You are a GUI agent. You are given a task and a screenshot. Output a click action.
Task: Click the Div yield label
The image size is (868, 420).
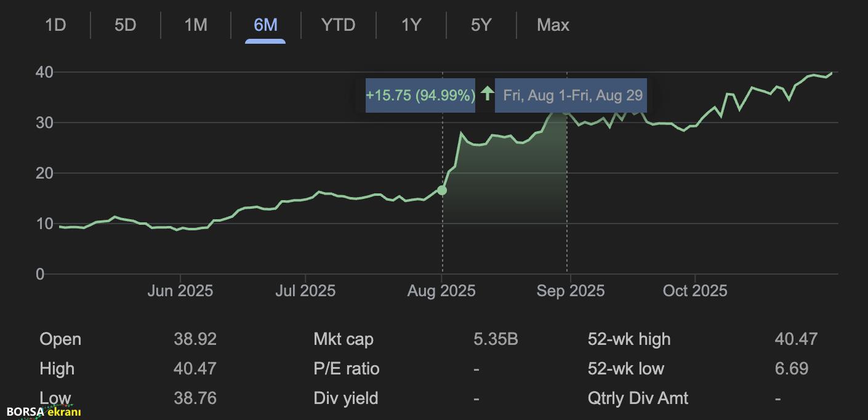[345, 398]
